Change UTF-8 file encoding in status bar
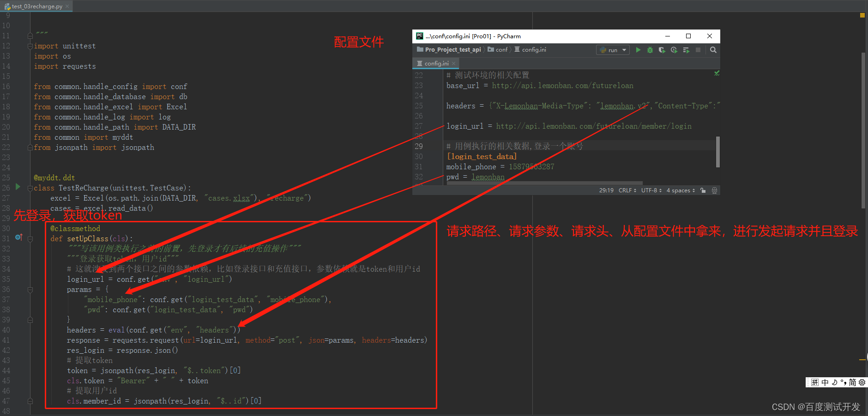The height and width of the screenshot is (416, 868). [651, 190]
